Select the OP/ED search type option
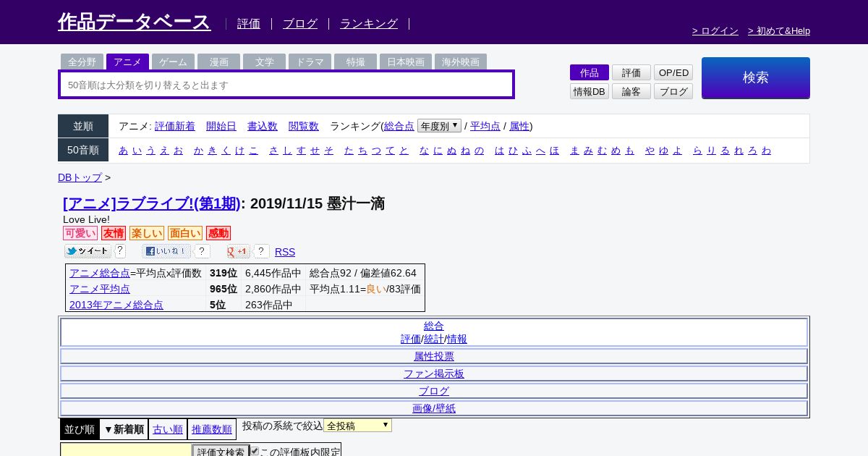This screenshot has width=868, height=456. coord(673,72)
